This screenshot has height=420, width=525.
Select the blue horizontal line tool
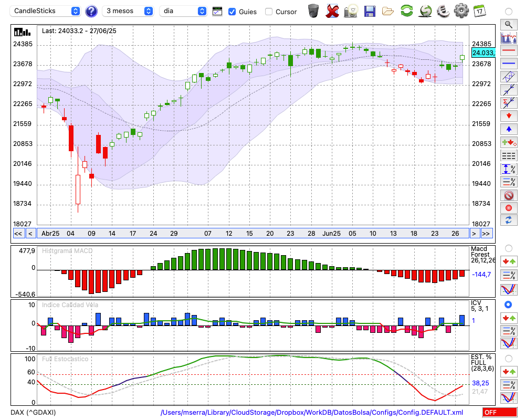click(509, 64)
